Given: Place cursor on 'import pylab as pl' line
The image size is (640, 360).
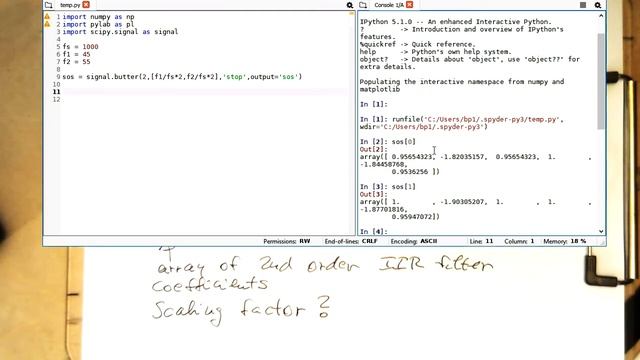Looking at the screenshot, I should pyautogui.click(x=98, y=24).
